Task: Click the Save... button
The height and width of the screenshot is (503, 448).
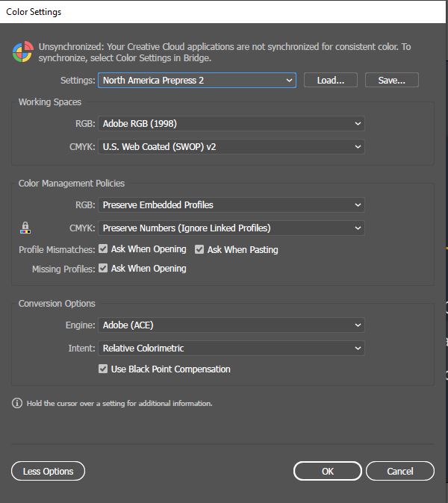Action: (392, 80)
